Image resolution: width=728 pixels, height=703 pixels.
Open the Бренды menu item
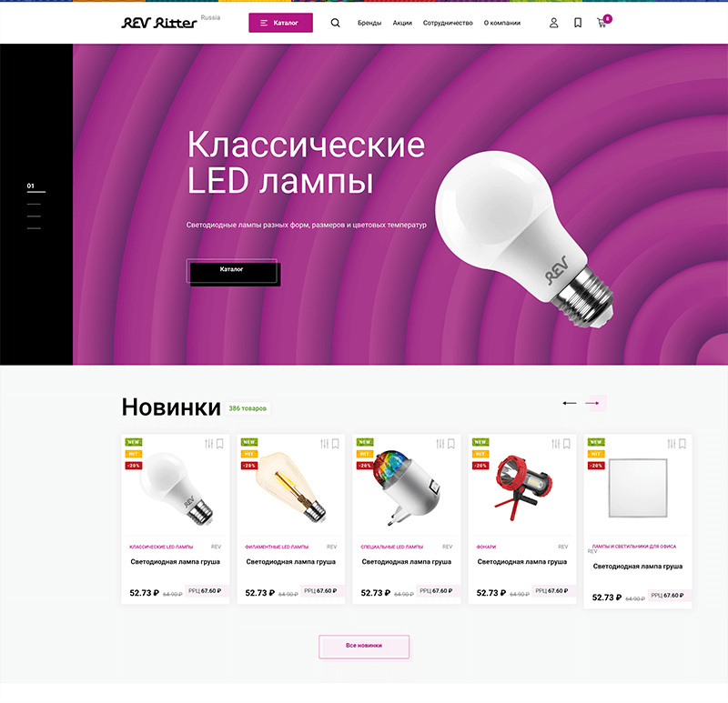pos(369,23)
